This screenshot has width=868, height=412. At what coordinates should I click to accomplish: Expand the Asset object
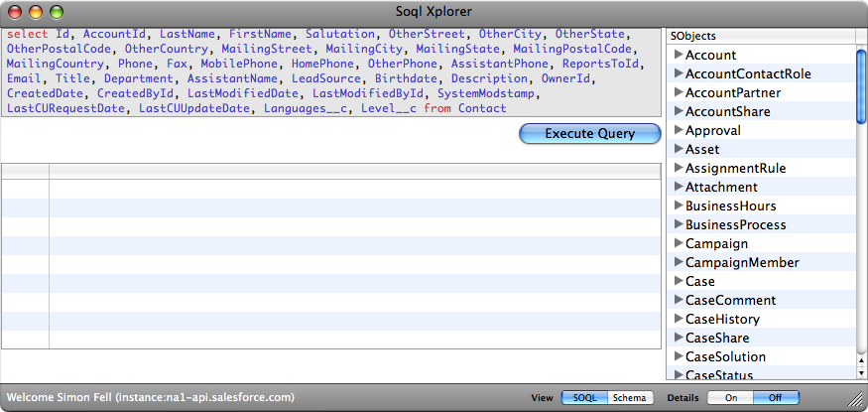[x=679, y=148]
